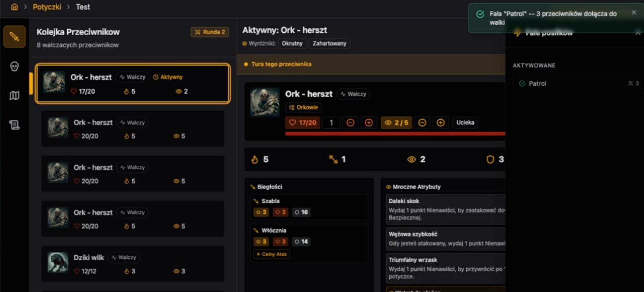Dismiss the Patrol wave notification

[634, 13]
